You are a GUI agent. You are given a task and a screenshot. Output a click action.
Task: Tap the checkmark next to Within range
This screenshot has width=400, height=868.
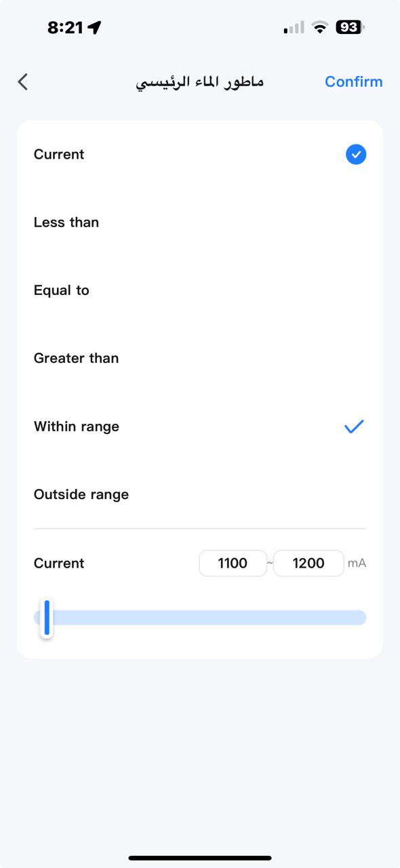coord(354,427)
